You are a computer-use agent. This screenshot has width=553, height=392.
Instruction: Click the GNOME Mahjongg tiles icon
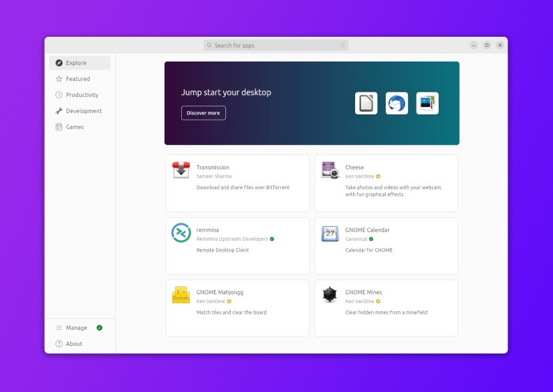click(x=181, y=294)
